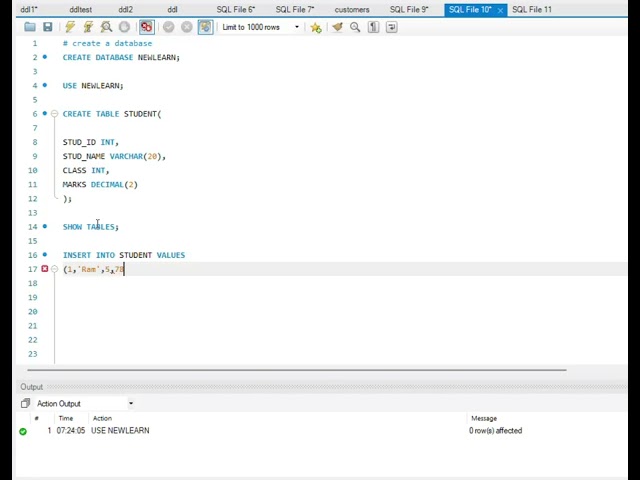
Task: Click statement marker dot on line 4
Action: (x=45, y=85)
